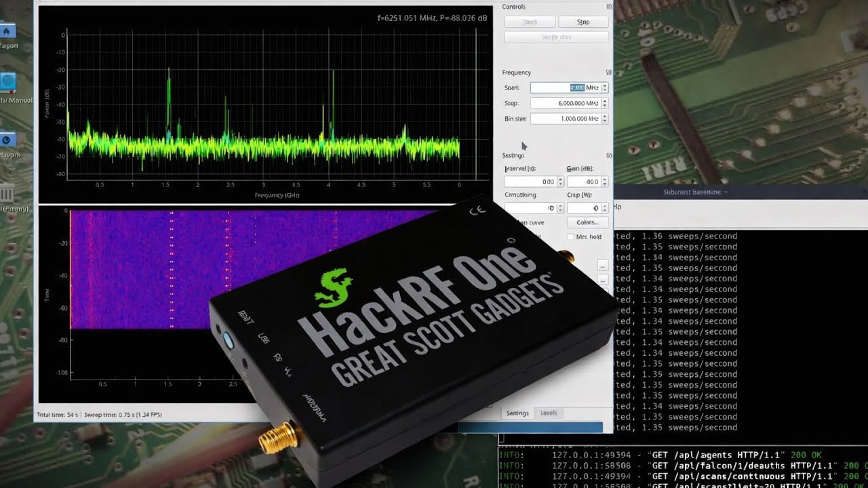This screenshot has height=488, width=868.
Task: Adjust the Gain spin arrows
Action: tap(605, 182)
